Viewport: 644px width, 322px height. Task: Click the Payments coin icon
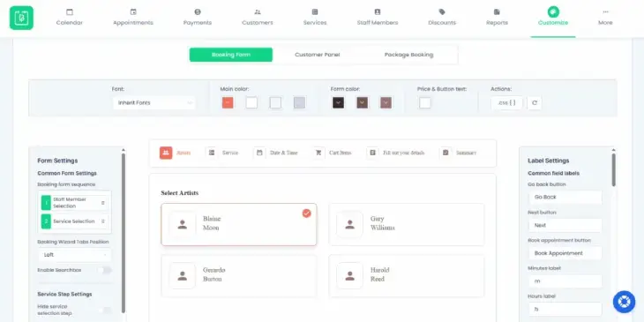198,12
